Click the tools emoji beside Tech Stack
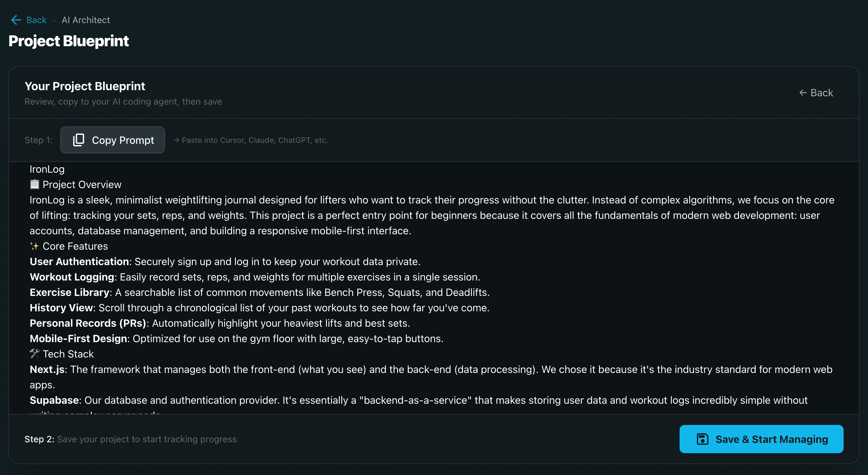 [x=34, y=354]
